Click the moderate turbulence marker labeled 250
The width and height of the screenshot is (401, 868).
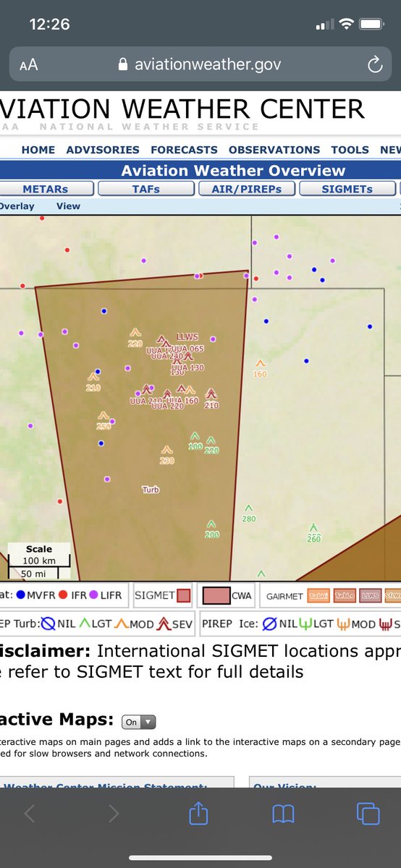[x=104, y=421]
